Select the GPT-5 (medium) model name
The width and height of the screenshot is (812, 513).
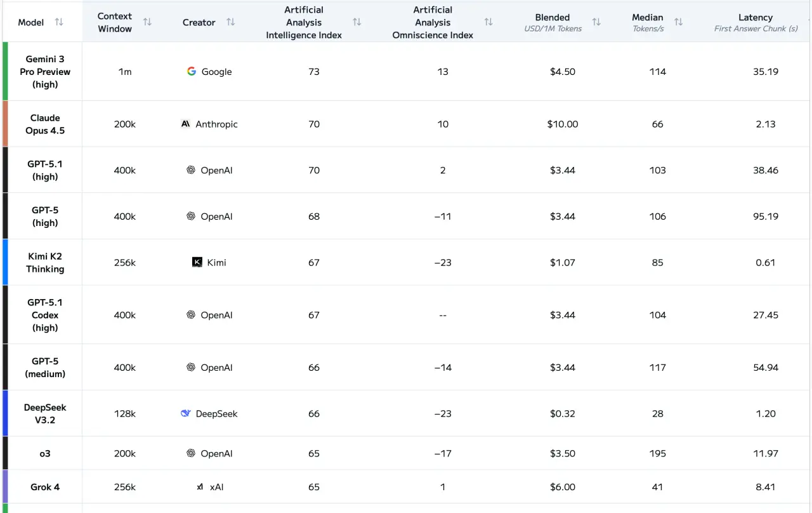[45, 368]
